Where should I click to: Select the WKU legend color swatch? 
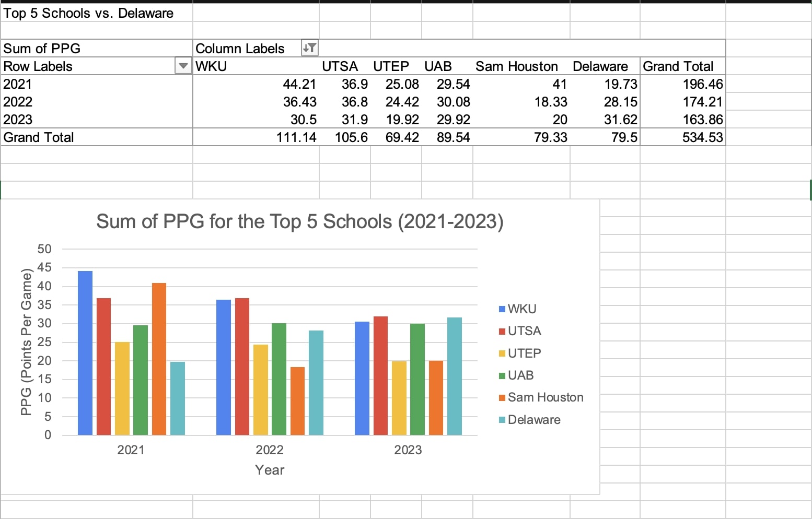[x=502, y=309]
